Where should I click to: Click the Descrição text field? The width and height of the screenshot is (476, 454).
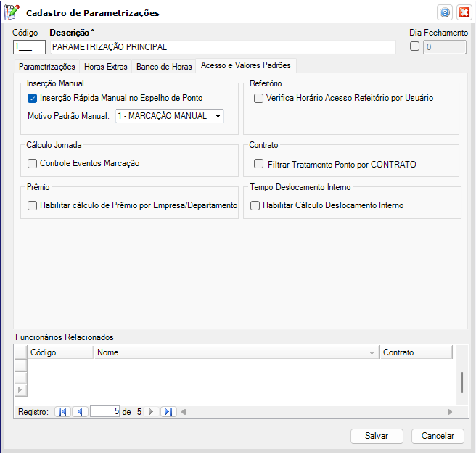[222, 47]
